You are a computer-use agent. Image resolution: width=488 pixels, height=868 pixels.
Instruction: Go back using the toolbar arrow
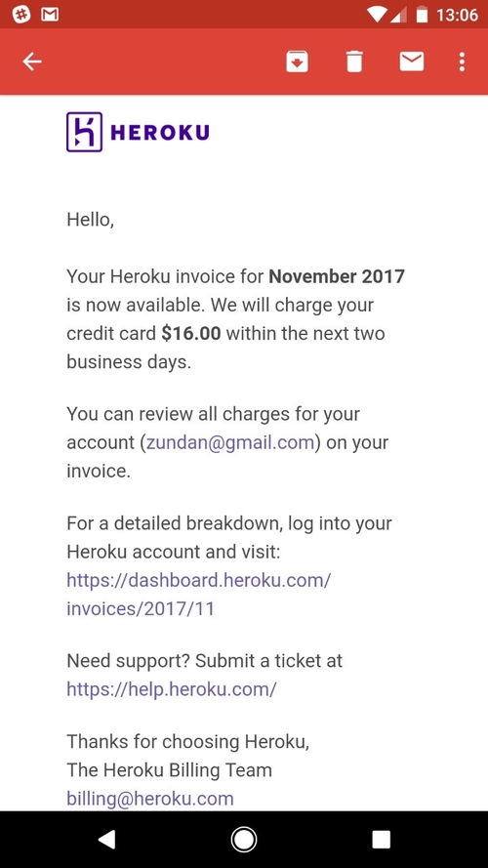[x=32, y=62]
